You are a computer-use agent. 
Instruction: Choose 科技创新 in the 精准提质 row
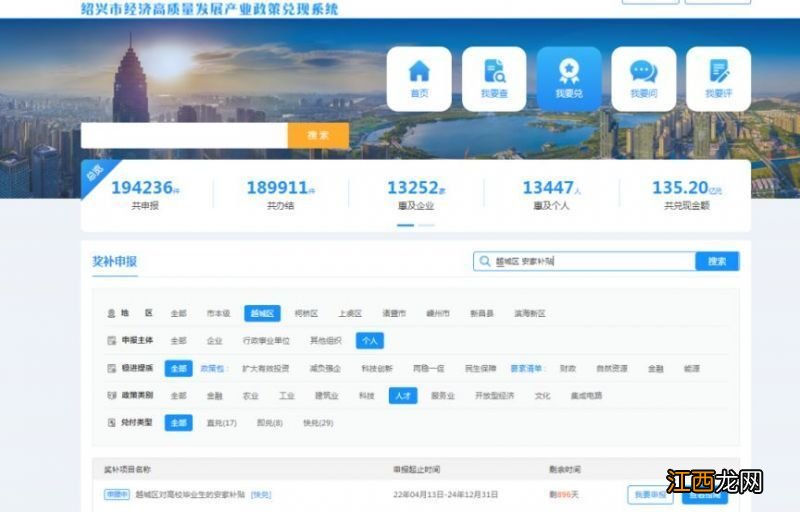[x=377, y=369]
